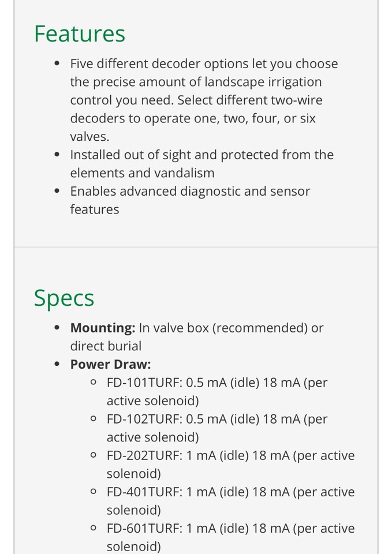The width and height of the screenshot is (392, 554).
Task: Click the 'Enables advanced diagnostic' feature text
Action: pos(190,200)
